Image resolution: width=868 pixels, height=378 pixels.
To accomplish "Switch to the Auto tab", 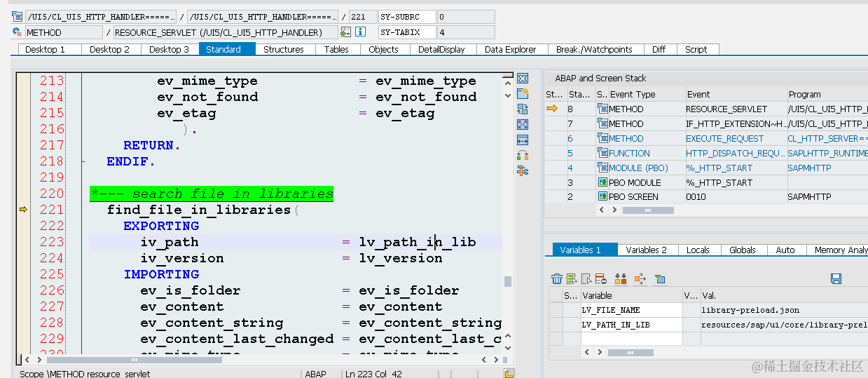I will tap(785, 250).
